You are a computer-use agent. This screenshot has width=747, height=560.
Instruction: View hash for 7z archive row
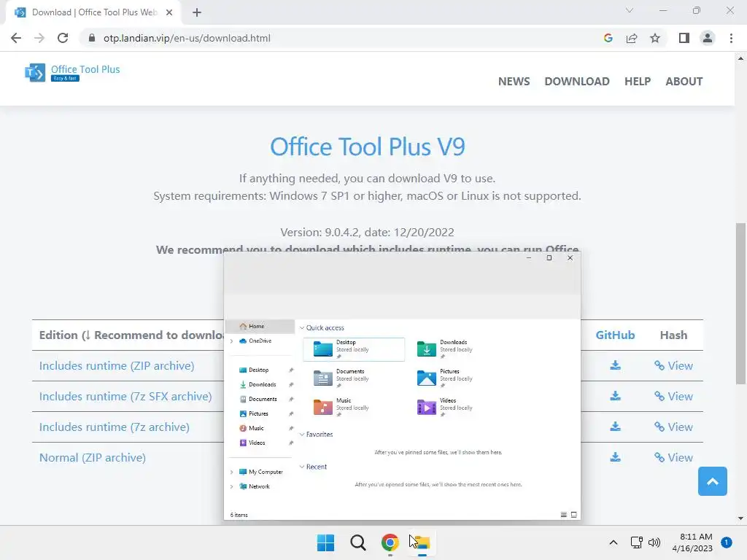click(673, 427)
